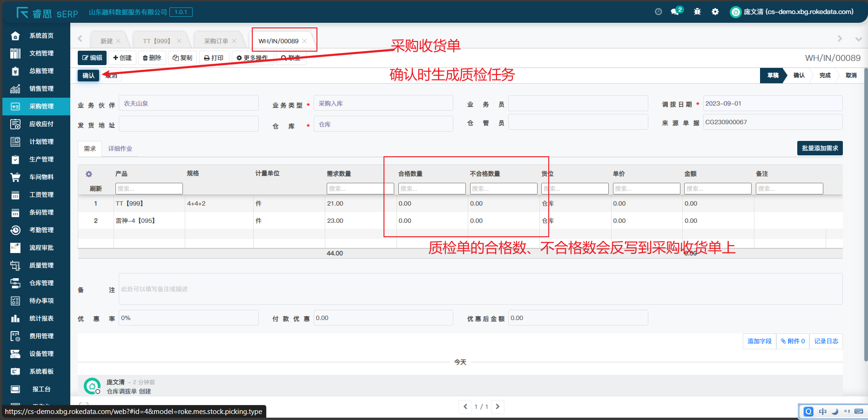Image resolution: width=868 pixels, height=420 pixels.
Task: Click the 批量添加需求 button
Action: (820, 148)
